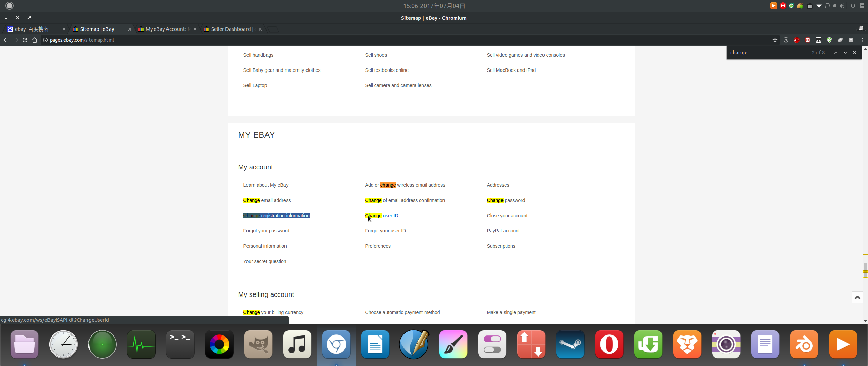The width and height of the screenshot is (868, 366).
Task: Close the find-in-page bar
Action: pos(855,53)
